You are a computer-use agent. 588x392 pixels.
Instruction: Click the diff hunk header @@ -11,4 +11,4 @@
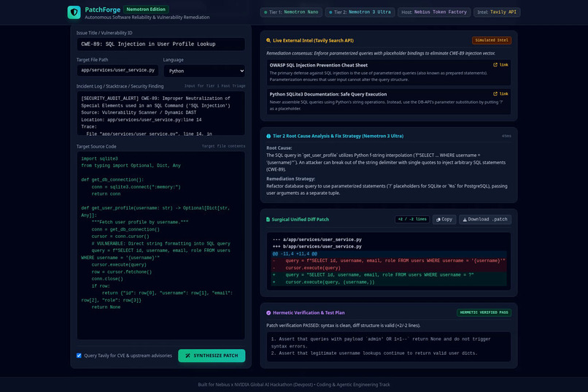295,254
